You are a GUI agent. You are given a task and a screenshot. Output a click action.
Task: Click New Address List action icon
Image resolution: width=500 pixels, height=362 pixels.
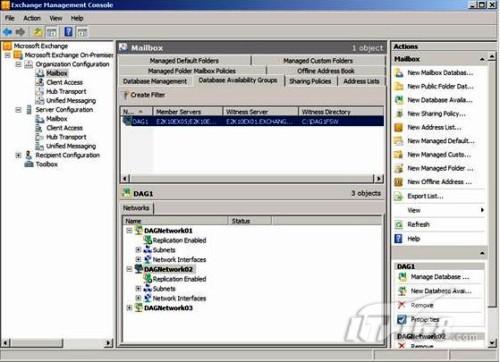(x=399, y=127)
